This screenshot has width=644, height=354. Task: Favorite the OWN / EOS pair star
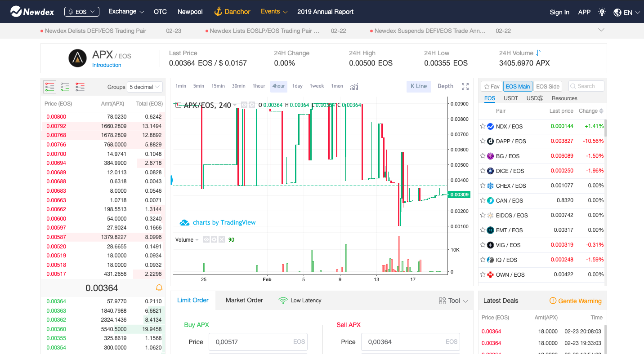click(x=483, y=274)
